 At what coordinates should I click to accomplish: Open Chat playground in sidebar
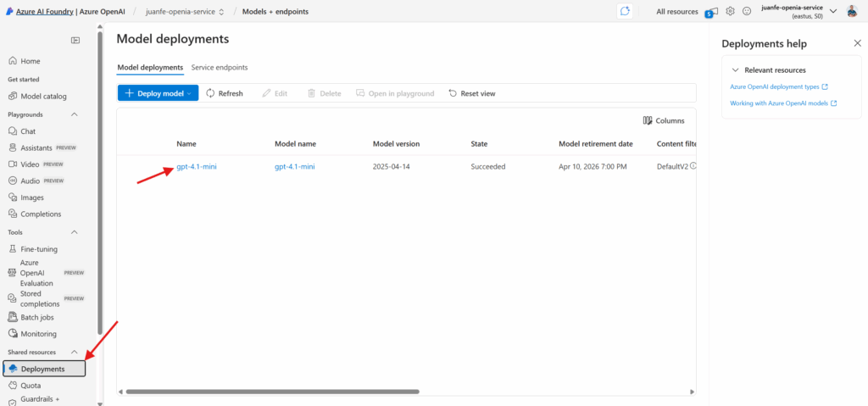(x=28, y=131)
